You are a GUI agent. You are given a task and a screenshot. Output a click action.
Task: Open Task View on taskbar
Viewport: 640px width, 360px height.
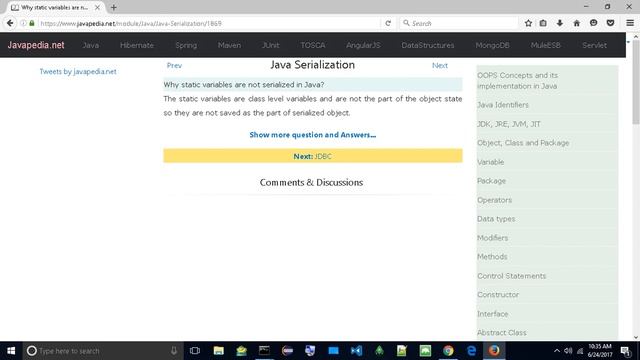(x=195, y=351)
